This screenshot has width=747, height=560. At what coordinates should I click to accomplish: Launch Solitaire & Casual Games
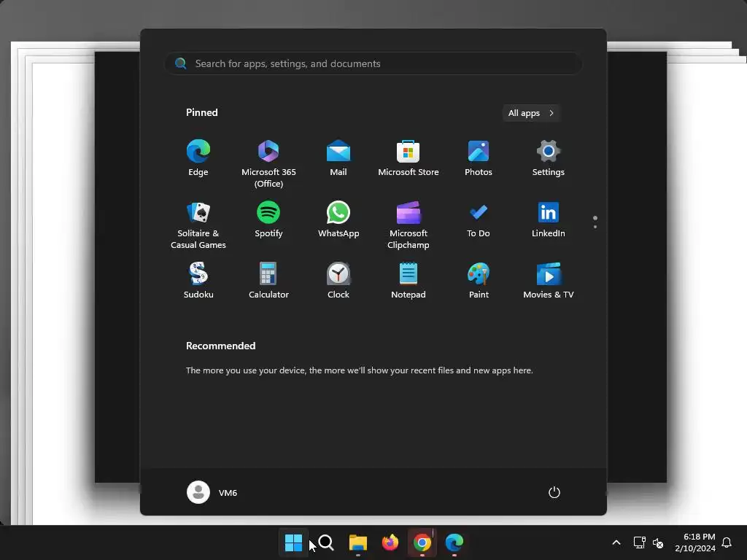click(198, 225)
